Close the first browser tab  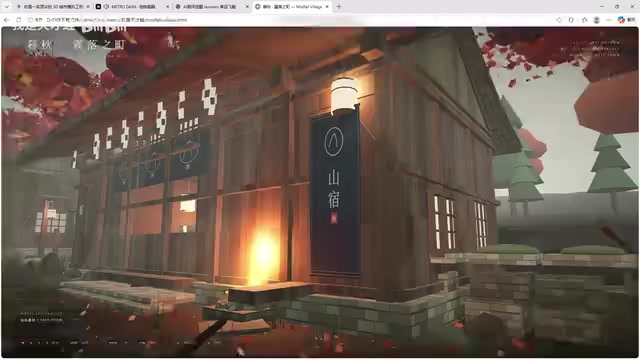(88, 7)
